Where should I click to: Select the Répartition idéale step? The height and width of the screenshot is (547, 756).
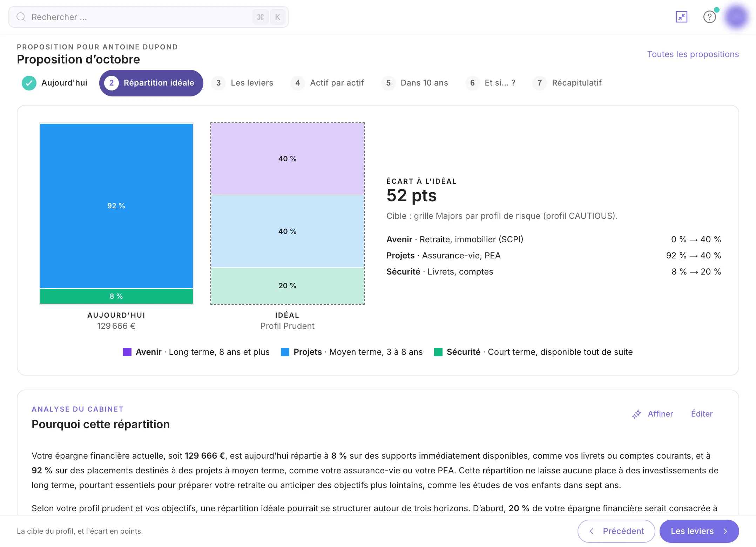151,83
